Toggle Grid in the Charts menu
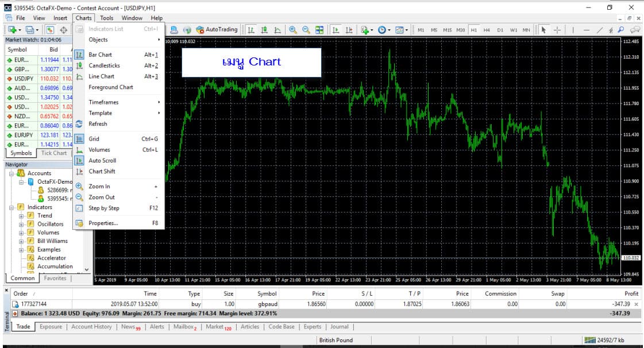Screen dimensions: 644x348 coord(94,139)
